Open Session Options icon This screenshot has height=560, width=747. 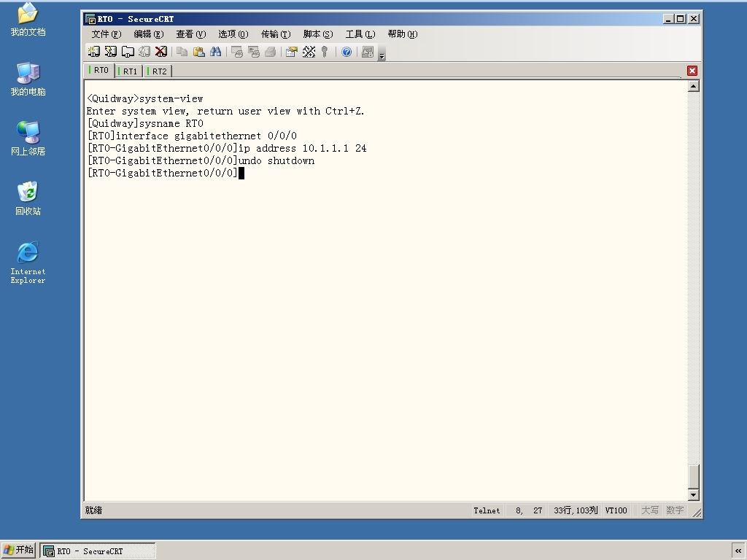[x=292, y=52]
